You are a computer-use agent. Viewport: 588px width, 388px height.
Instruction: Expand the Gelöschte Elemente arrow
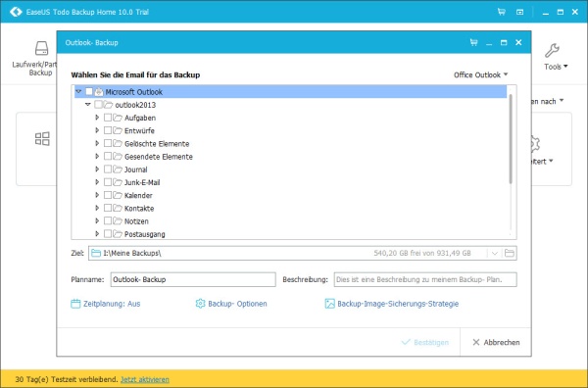pos(97,144)
